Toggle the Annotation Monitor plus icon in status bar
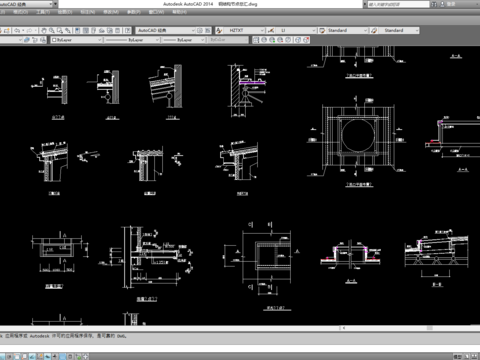The width and height of the screenshot is (480, 360). click(86, 356)
